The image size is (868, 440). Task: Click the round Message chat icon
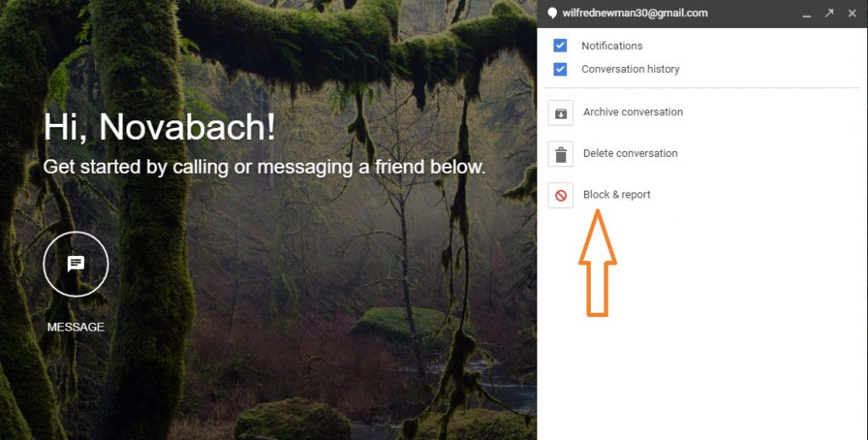pos(75,264)
